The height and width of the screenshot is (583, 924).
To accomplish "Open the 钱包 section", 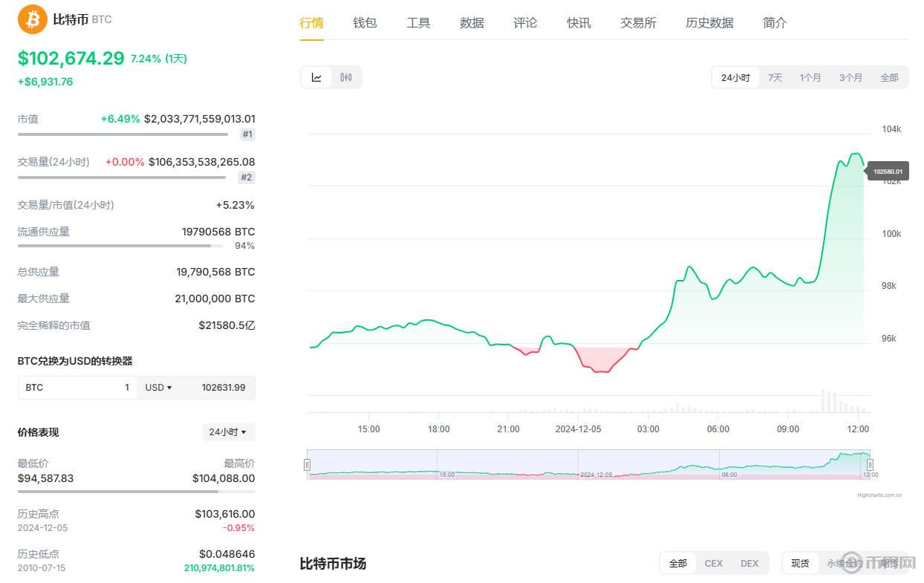I will tap(365, 22).
